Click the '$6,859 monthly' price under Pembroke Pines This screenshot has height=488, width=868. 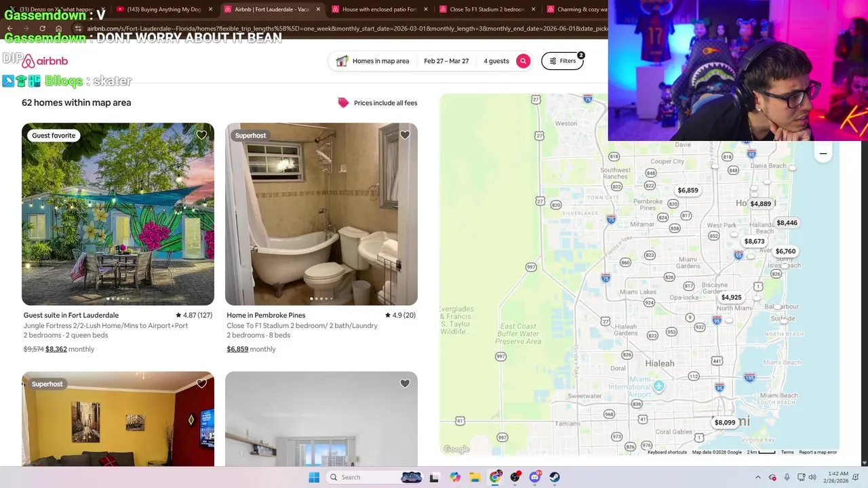(251, 349)
